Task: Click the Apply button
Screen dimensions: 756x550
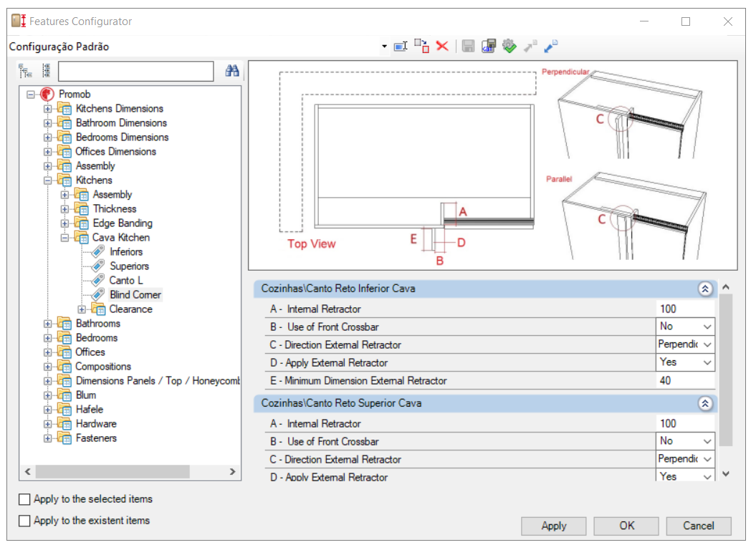Action: [553, 526]
